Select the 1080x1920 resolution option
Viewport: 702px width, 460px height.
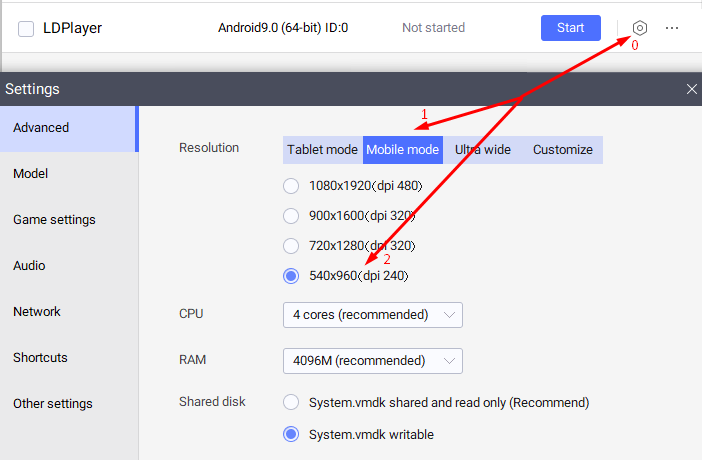click(291, 185)
